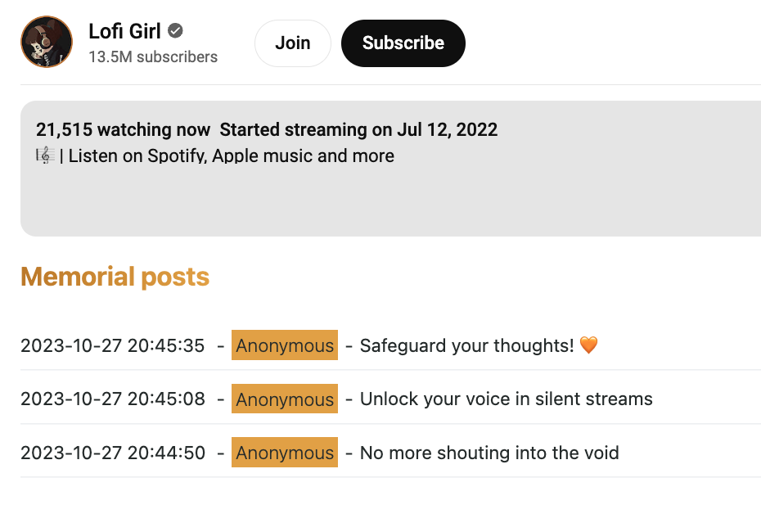Click the musical score emoji in description

45,156
